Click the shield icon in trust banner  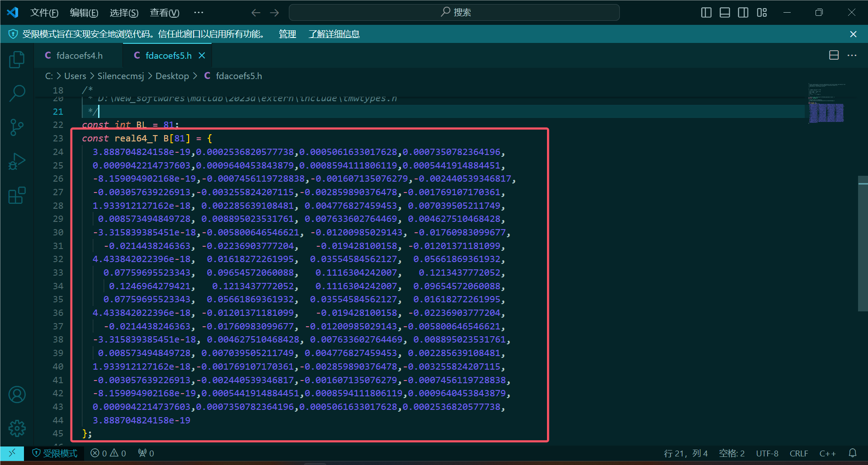point(13,34)
